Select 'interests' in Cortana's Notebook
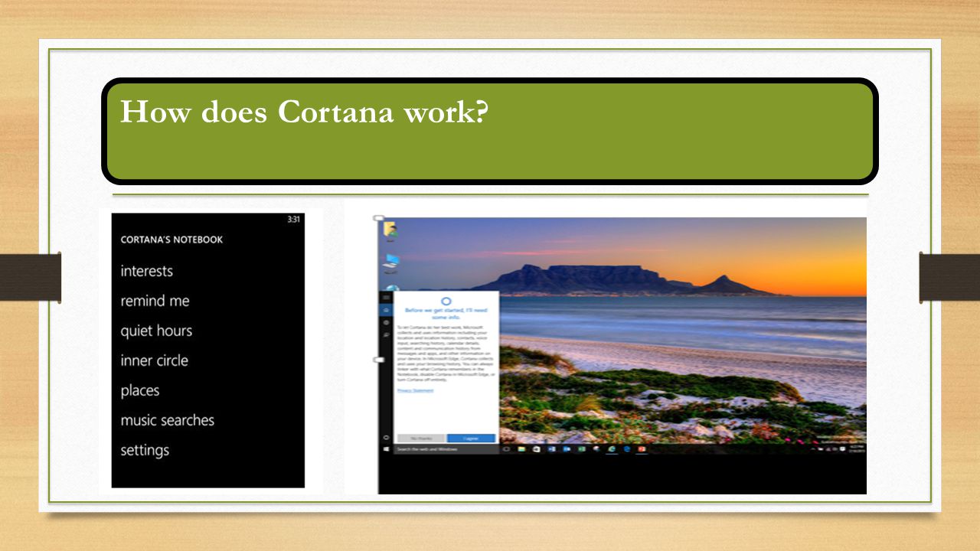This screenshot has width=980, height=551. coord(147,271)
